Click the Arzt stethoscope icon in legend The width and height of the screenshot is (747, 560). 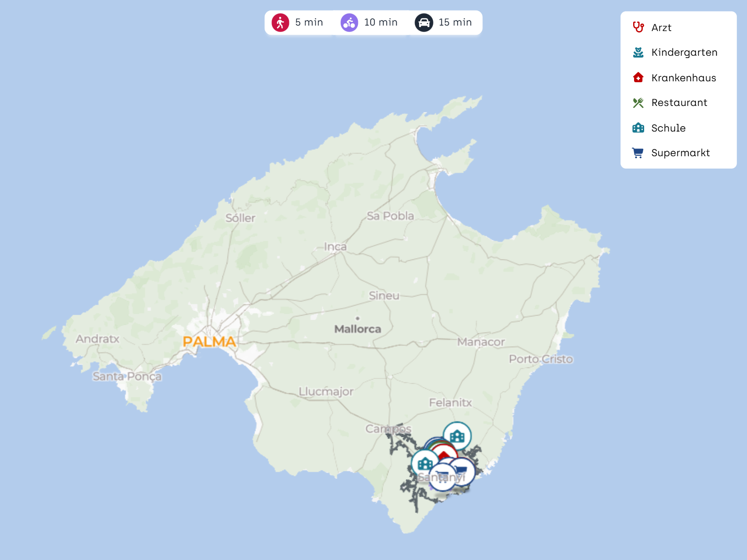[x=638, y=27]
